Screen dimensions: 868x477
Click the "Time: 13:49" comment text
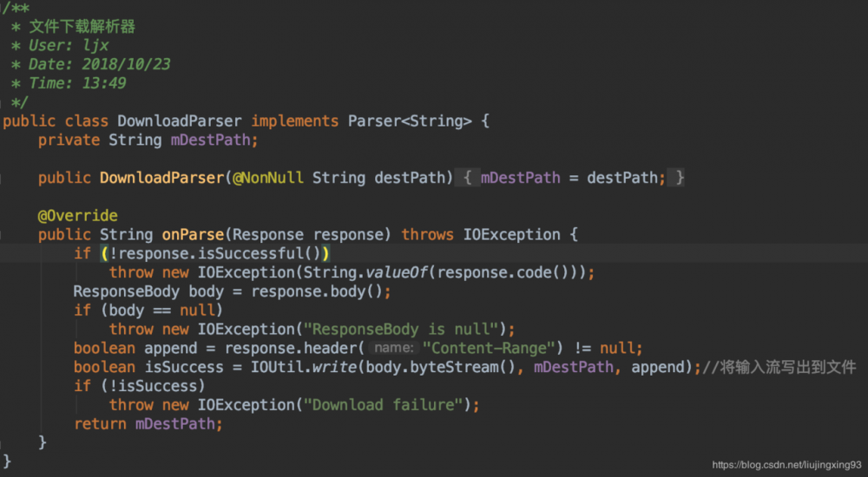pyautogui.click(x=77, y=83)
